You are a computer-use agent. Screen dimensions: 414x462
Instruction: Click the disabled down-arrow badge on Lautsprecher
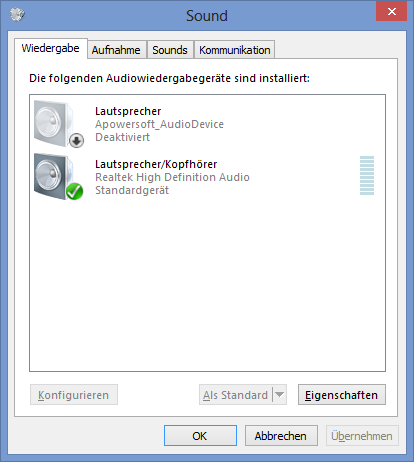[x=76, y=140]
